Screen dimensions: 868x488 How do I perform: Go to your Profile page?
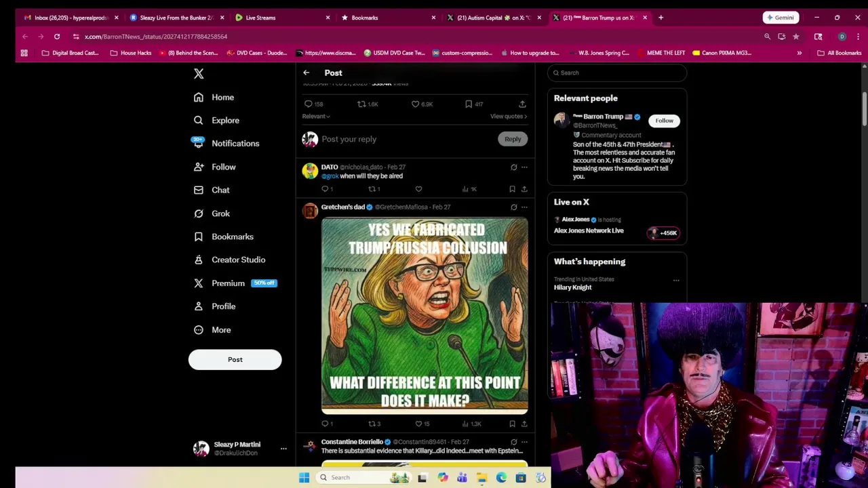pyautogui.click(x=215, y=306)
